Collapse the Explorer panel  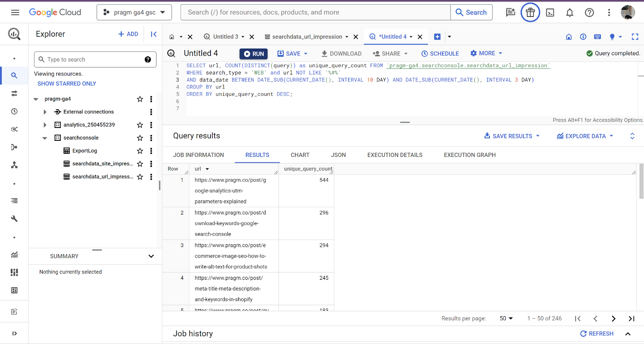[154, 34]
